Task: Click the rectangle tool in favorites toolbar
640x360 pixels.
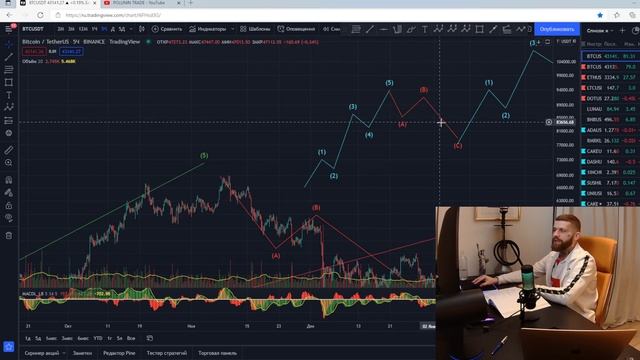Action: (480, 29)
